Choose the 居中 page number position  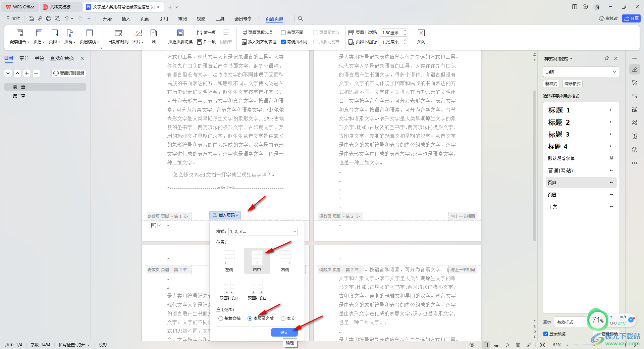257,261
